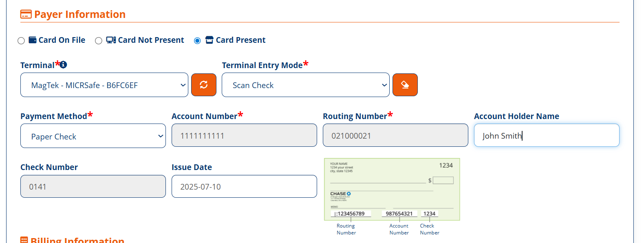
Task: Open the Terminal dropdown showing MagTek MICRSafe
Action: 104,85
